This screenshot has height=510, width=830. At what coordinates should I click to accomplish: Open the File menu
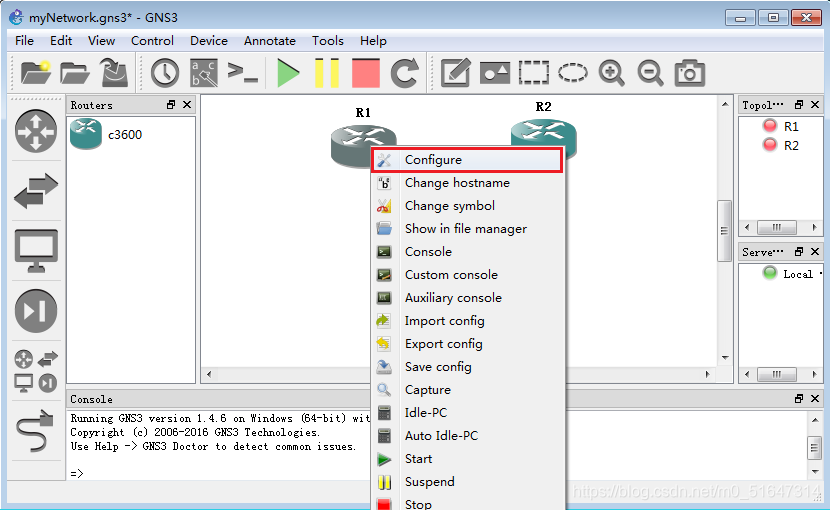coord(24,41)
